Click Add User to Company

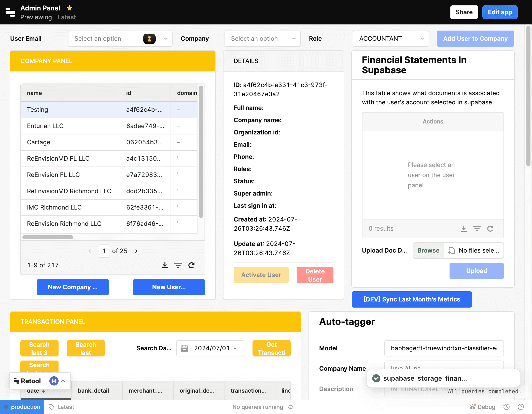pyautogui.click(x=475, y=38)
